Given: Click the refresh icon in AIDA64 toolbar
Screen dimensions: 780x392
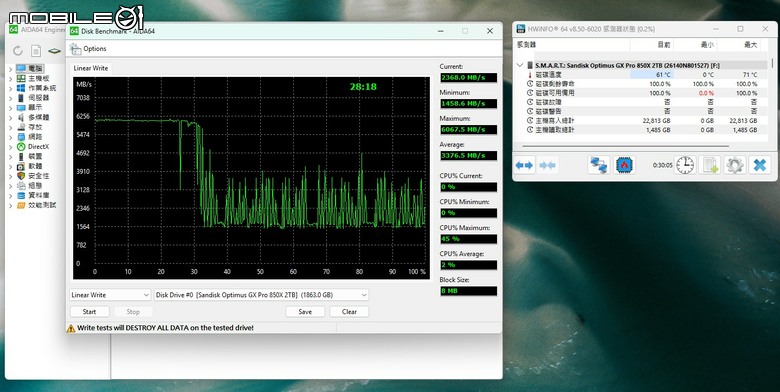Looking at the screenshot, I should 18,50.
